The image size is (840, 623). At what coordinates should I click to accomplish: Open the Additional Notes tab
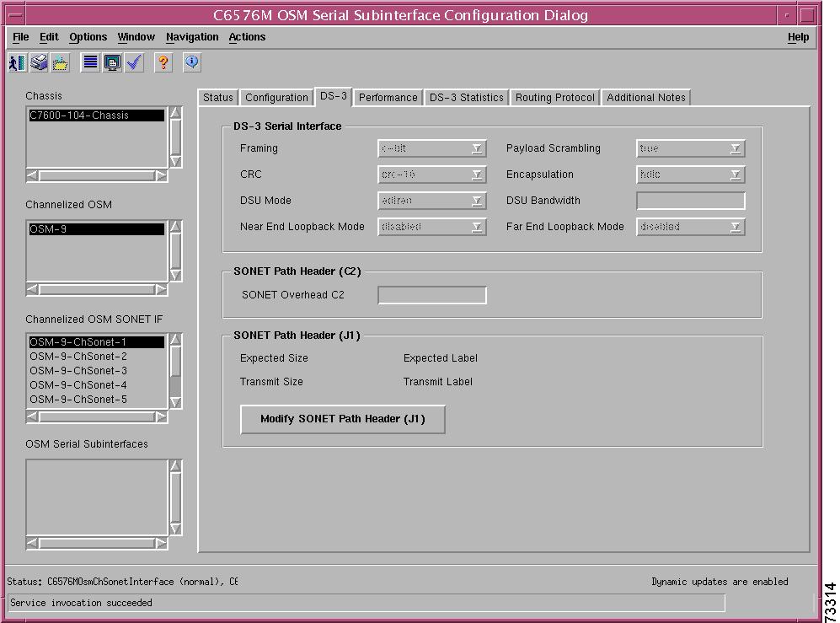(x=646, y=98)
